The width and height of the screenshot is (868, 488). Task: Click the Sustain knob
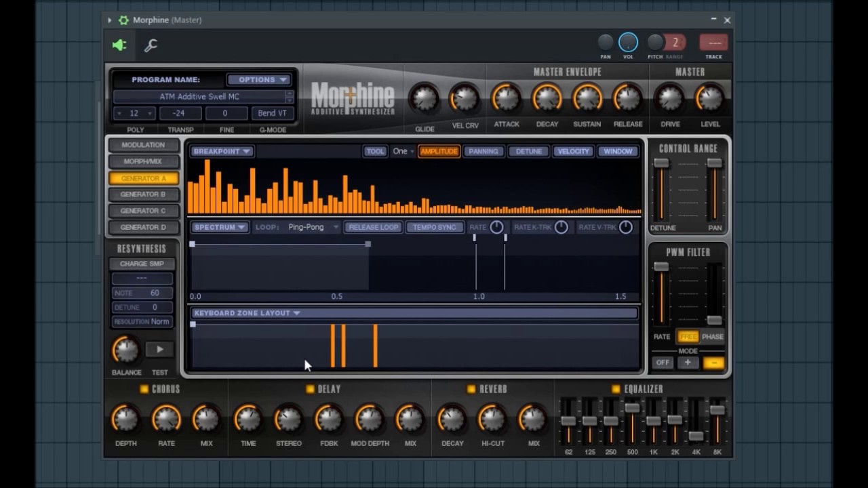[587, 98]
